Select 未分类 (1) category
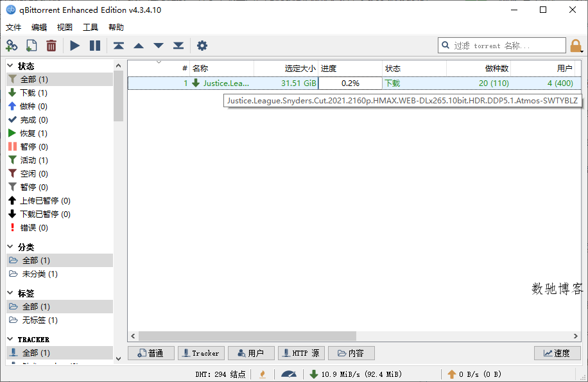 pyautogui.click(x=60, y=273)
